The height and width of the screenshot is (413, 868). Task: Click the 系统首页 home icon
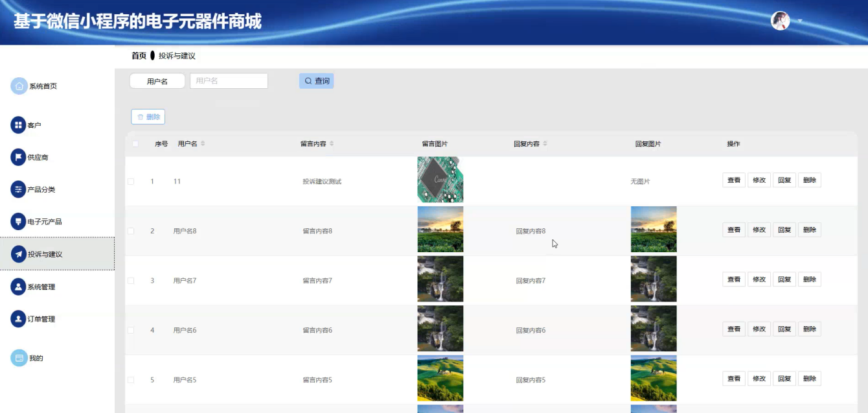pyautogui.click(x=19, y=86)
